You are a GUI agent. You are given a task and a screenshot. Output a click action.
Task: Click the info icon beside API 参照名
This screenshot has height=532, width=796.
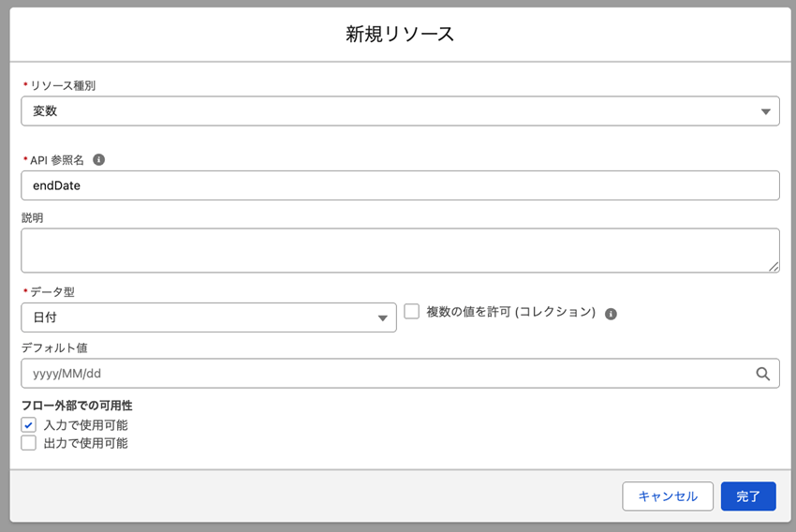(x=99, y=159)
